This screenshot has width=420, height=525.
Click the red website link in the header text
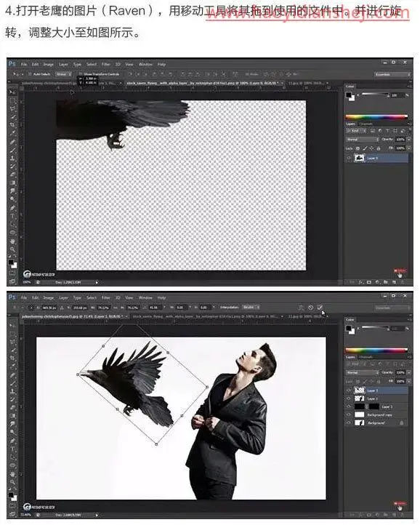pyautogui.click(x=307, y=14)
